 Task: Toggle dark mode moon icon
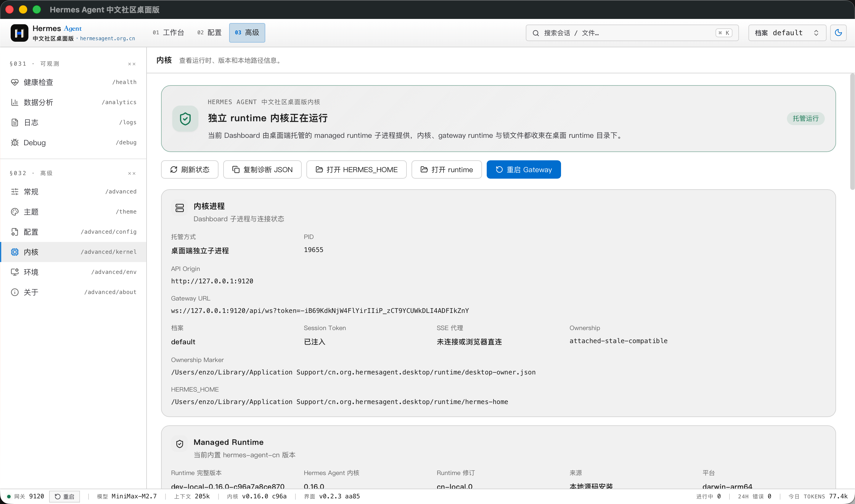pos(838,33)
